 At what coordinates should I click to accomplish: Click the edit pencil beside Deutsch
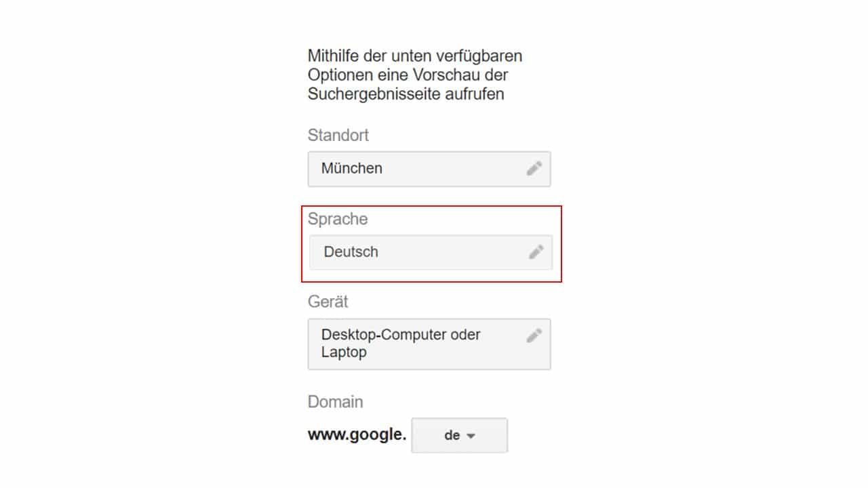pyautogui.click(x=536, y=252)
